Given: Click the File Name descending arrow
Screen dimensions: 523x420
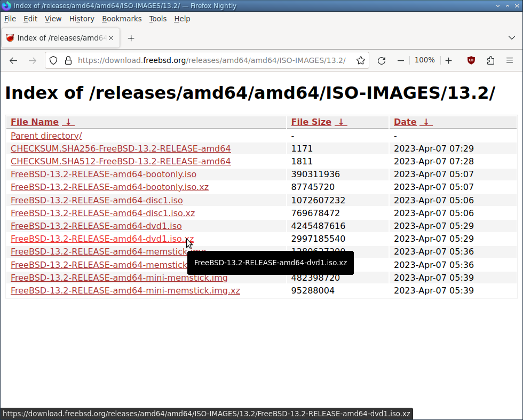Looking at the screenshot, I should pos(68,122).
